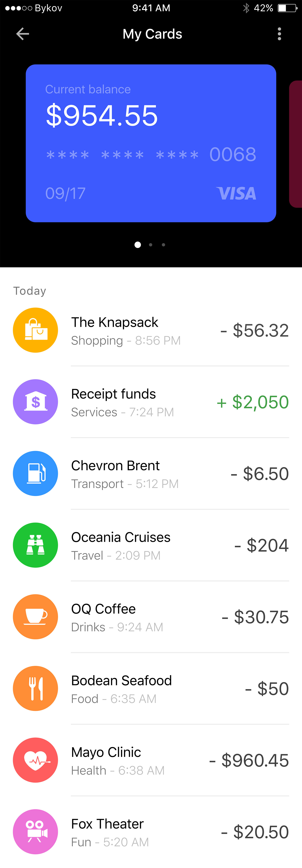The image size is (302, 868).
Task: Tap the back arrow icon
Action: [x=23, y=34]
